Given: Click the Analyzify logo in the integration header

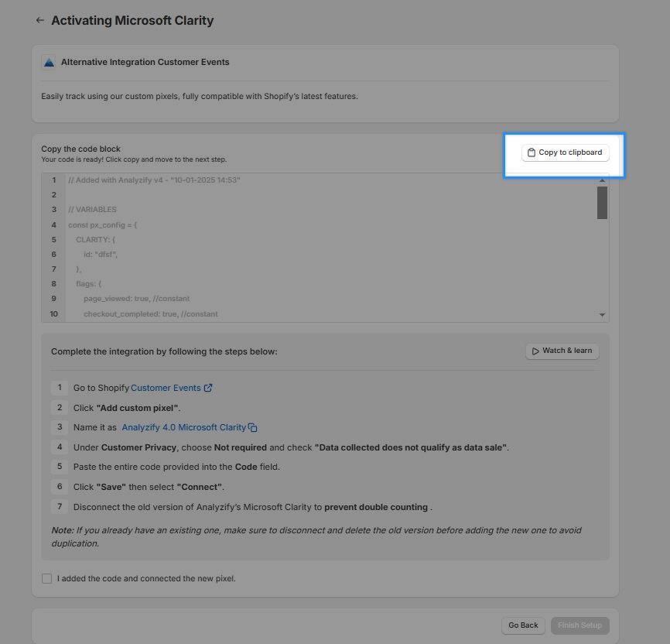Looking at the screenshot, I should [50, 63].
